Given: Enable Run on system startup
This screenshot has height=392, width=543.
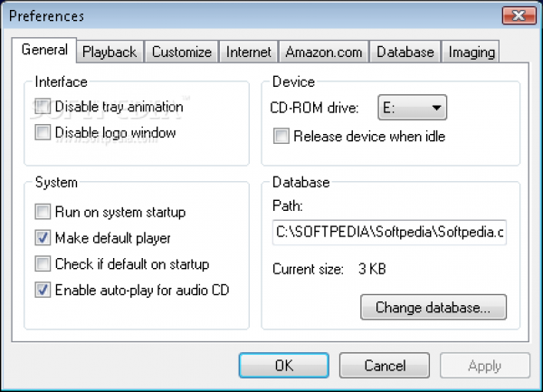Looking at the screenshot, I should point(43,213).
